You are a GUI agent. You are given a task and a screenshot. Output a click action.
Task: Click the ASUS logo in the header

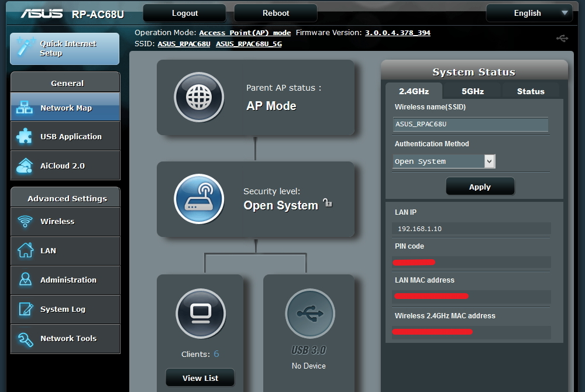click(42, 14)
